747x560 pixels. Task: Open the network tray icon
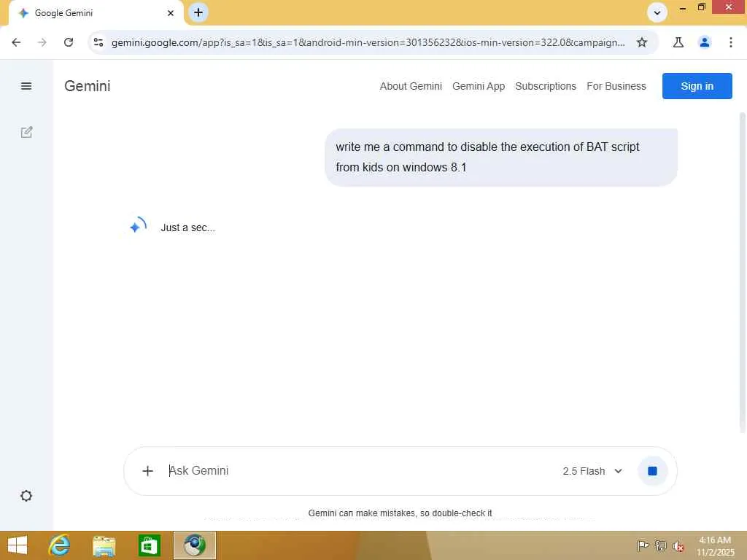[x=660, y=545]
